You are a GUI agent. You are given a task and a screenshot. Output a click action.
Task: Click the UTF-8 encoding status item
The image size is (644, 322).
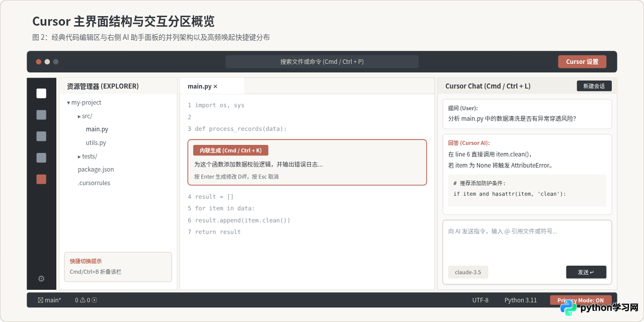coord(480,300)
